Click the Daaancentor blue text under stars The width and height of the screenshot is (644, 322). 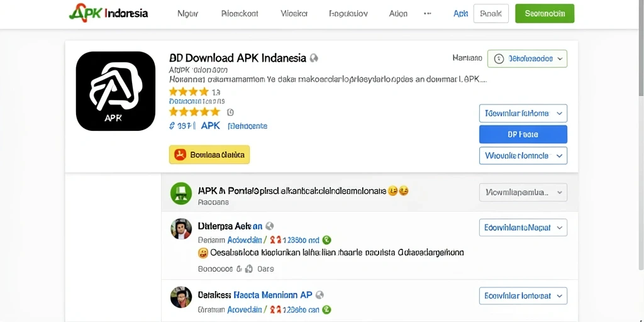[197, 101]
